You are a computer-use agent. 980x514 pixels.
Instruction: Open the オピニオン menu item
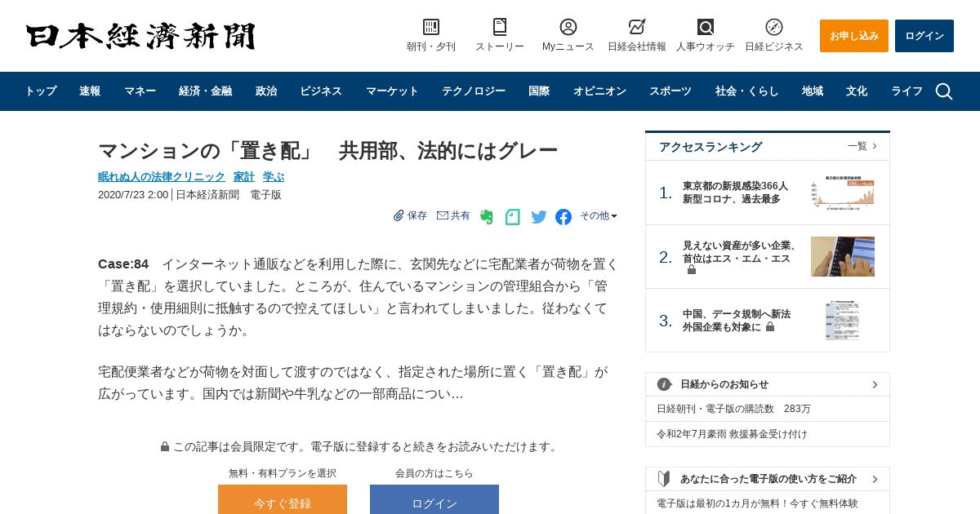599,91
